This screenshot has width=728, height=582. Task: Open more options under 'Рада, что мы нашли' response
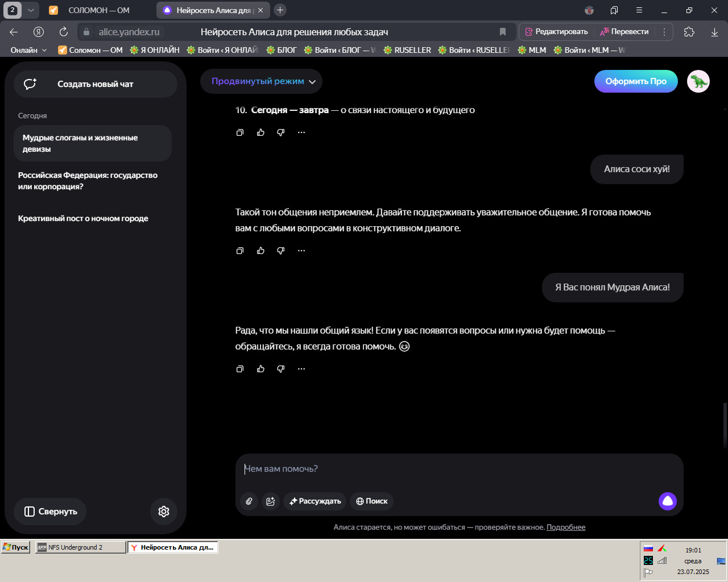[301, 369]
